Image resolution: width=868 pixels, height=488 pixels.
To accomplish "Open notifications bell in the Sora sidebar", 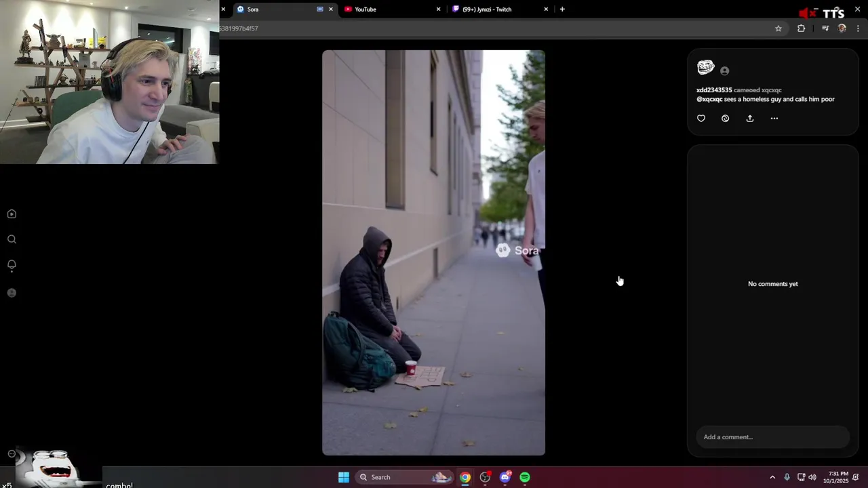I will click(x=12, y=265).
